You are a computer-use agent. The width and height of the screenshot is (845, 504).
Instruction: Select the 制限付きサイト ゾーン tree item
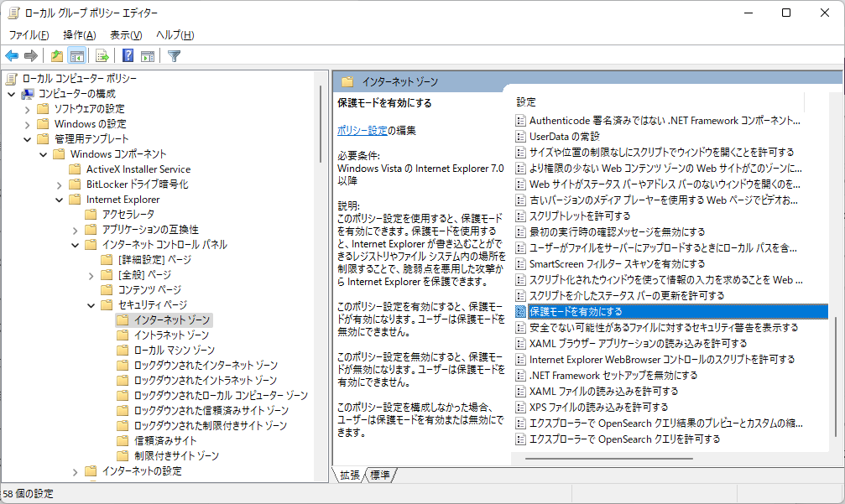coord(176,455)
